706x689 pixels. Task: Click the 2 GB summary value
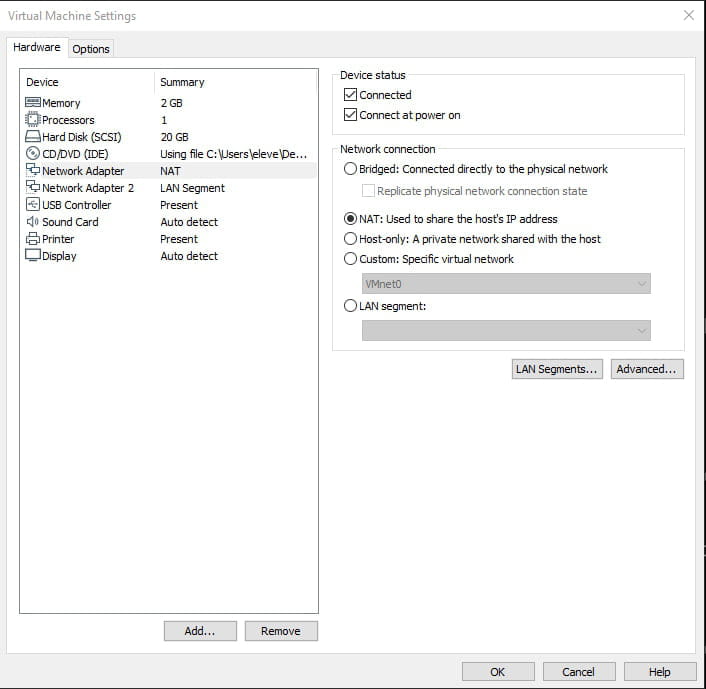(x=172, y=103)
